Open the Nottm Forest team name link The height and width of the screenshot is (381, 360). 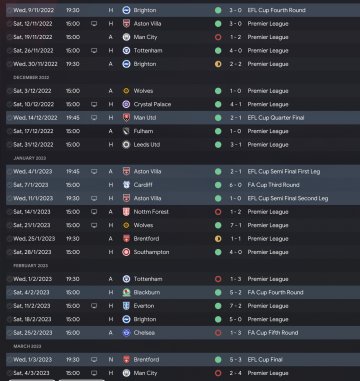point(151,212)
